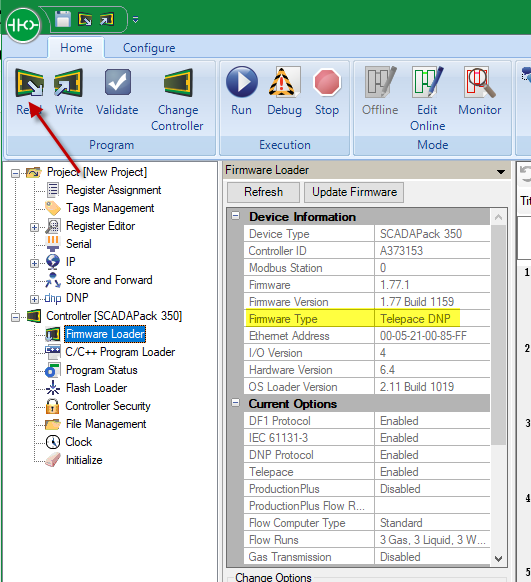Open Register Assignment in project tree

(x=113, y=190)
